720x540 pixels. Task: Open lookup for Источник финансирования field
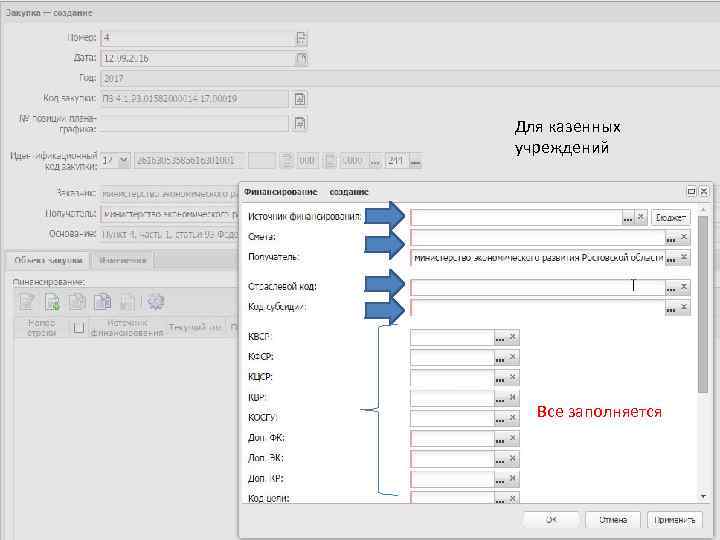(x=628, y=217)
